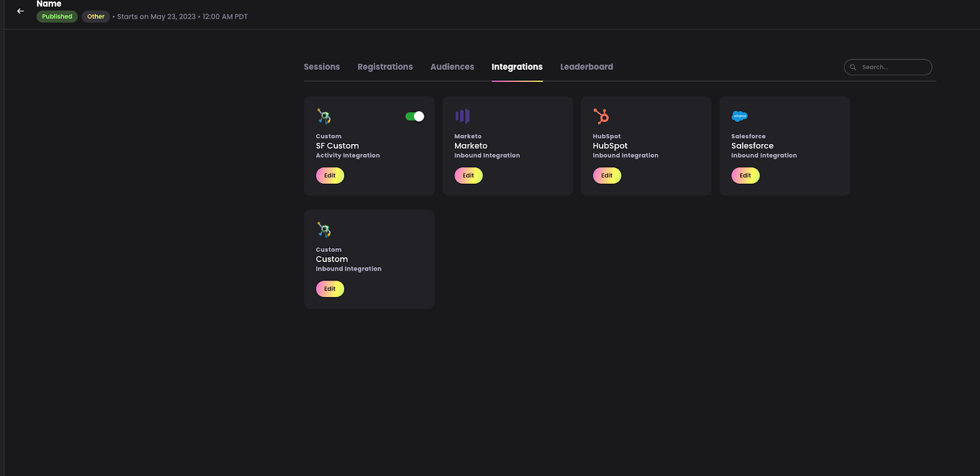Select the Integrations tab
Viewport: 980px width, 476px height.
(x=517, y=67)
